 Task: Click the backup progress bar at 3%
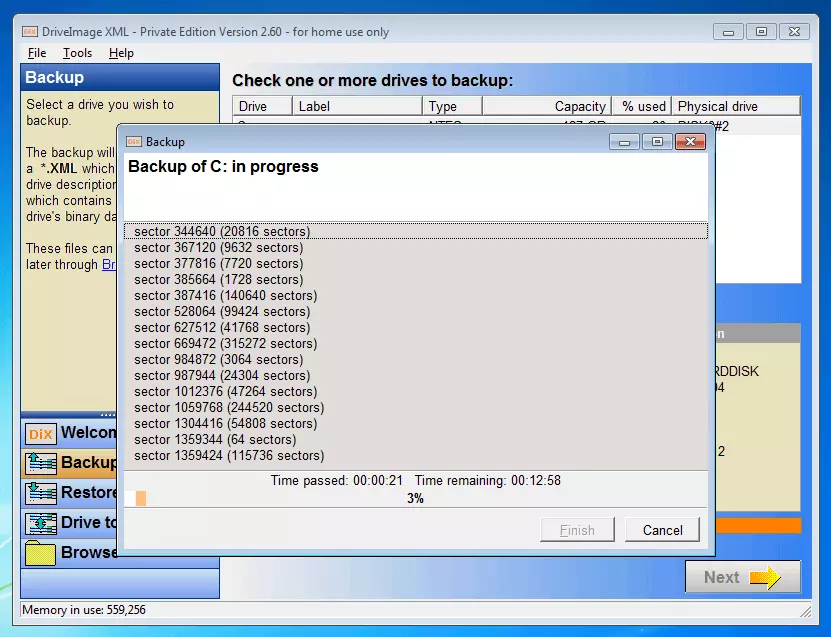coord(415,498)
